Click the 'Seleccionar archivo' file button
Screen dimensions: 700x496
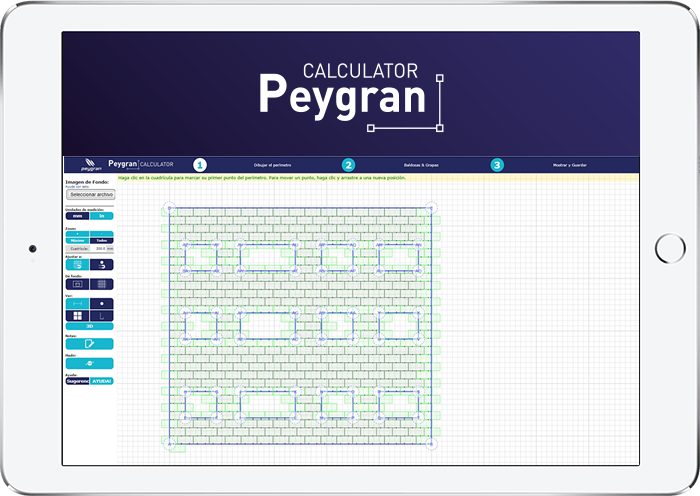[x=91, y=195]
